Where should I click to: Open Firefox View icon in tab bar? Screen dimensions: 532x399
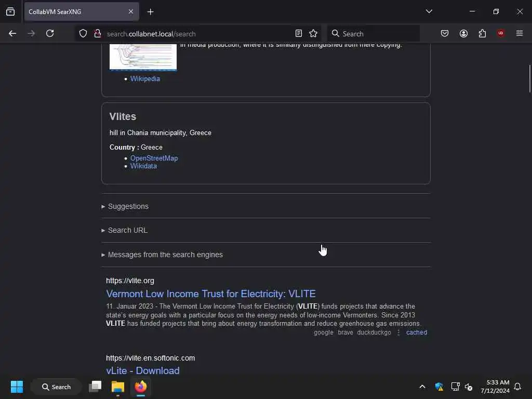(x=10, y=12)
